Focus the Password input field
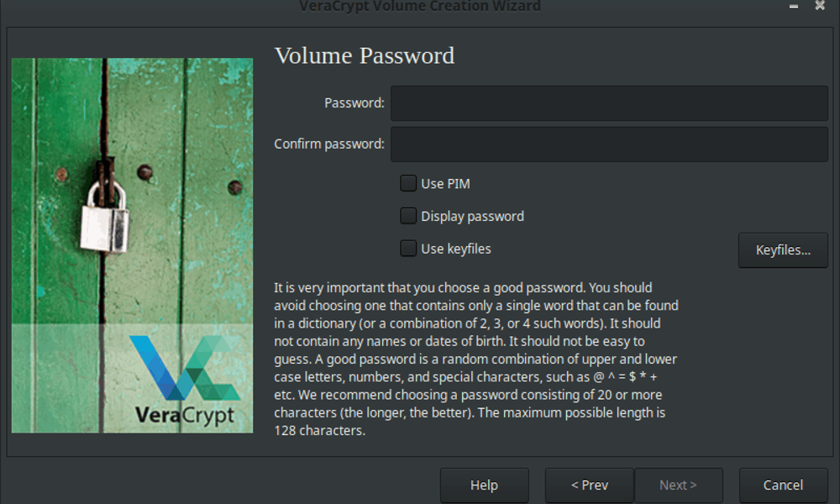The height and width of the screenshot is (504, 840). (610, 103)
